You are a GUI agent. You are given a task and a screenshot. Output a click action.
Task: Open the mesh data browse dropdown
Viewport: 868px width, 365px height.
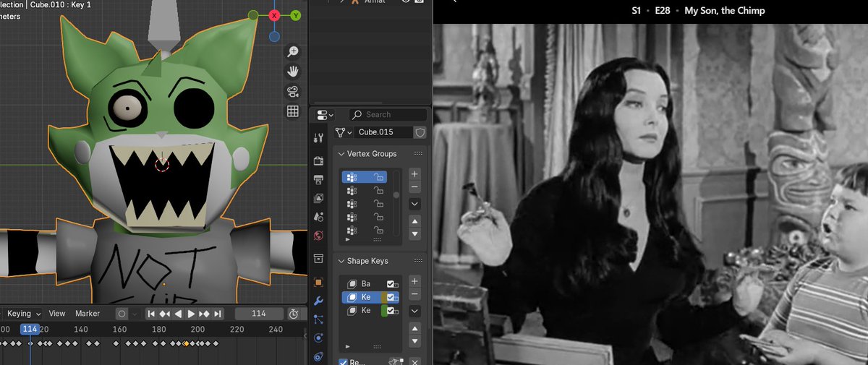point(344,132)
